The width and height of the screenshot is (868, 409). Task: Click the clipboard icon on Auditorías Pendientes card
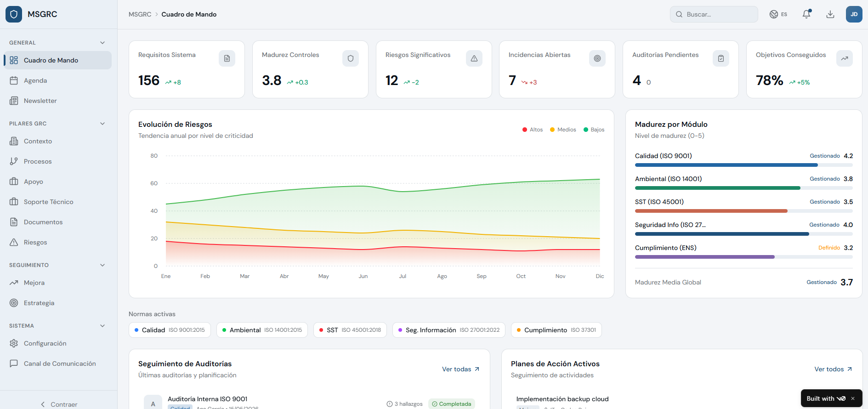point(721,58)
